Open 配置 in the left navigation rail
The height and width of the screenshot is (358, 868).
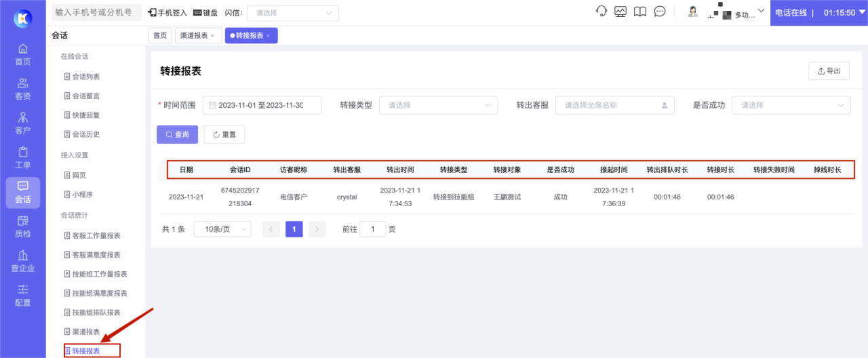[x=23, y=296]
